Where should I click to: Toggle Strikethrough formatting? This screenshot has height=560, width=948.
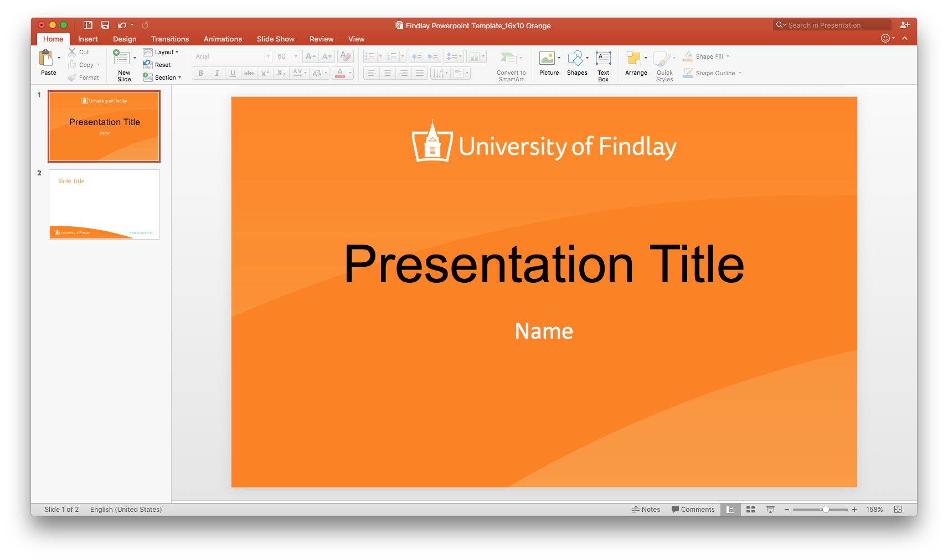pyautogui.click(x=249, y=73)
